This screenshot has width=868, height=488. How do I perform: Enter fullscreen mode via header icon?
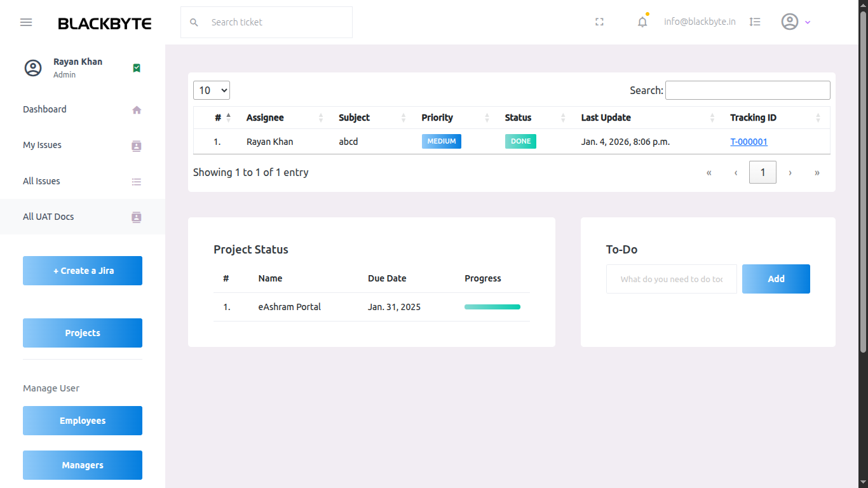tap(599, 22)
